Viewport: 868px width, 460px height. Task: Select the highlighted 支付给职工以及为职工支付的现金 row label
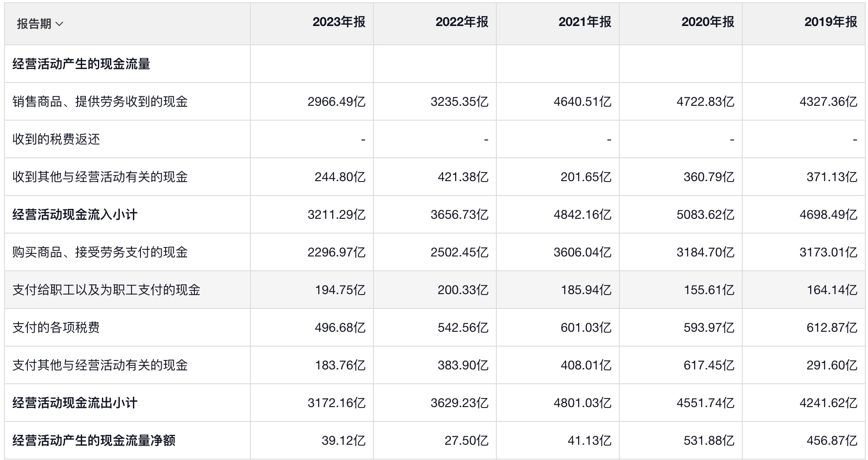point(106,290)
